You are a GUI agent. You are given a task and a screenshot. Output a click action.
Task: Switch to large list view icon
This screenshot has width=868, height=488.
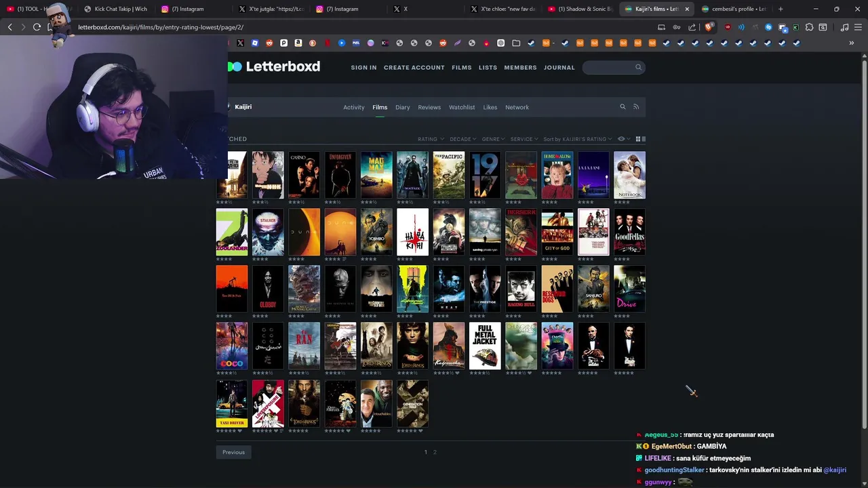click(644, 139)
